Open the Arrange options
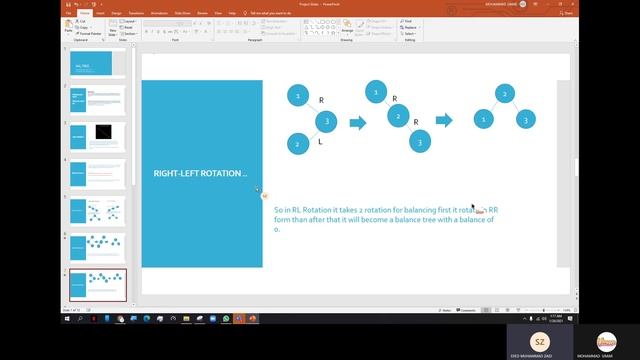Screen dimensions: 640x360 tap(347, 27)
